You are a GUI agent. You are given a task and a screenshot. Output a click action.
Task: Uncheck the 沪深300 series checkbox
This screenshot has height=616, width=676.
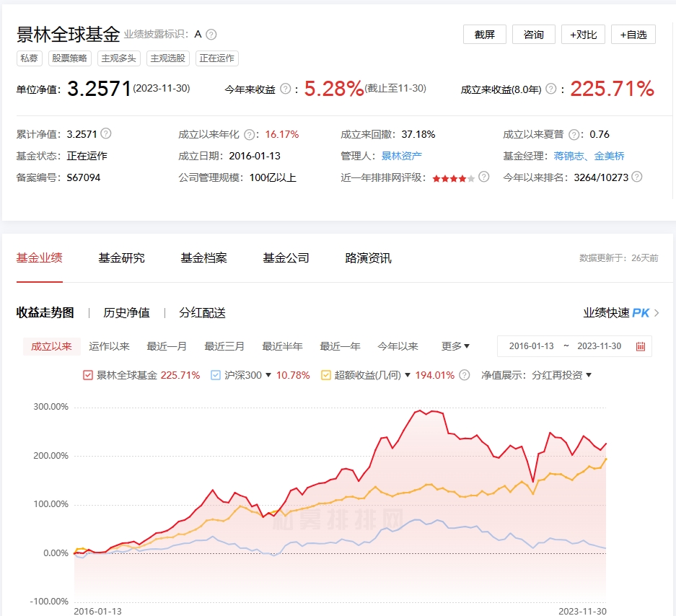[216, 375]
